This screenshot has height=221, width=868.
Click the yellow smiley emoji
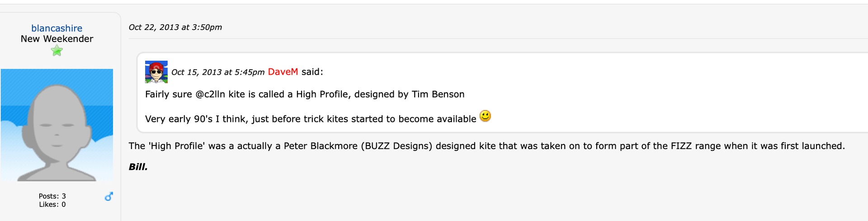pyautogui.click(x=485, y=116)
